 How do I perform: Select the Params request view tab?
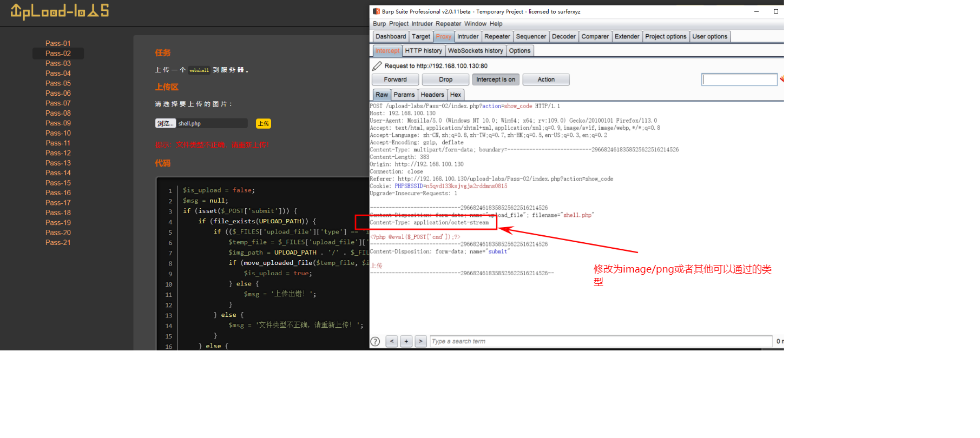pos(404,95)
